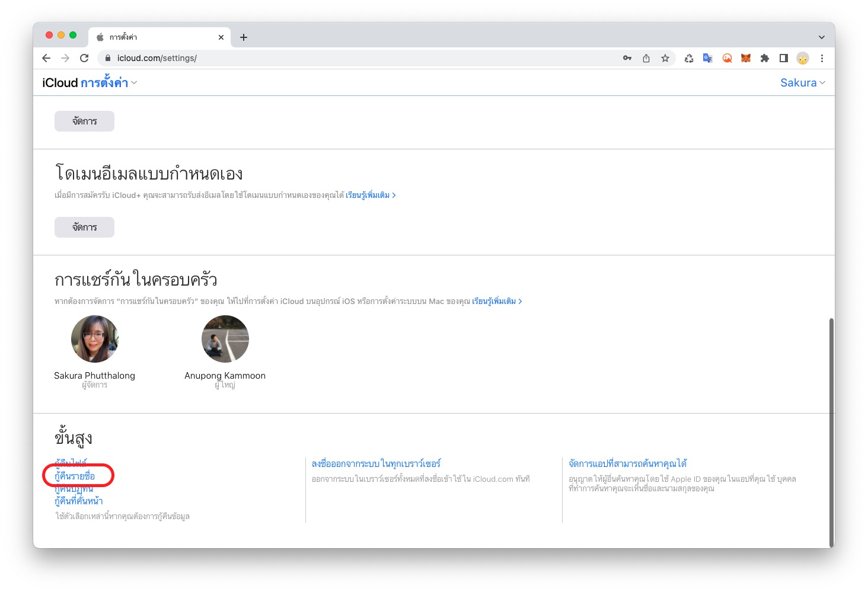This screenshot has width=868, height=592.
Task: Open the Extensions puzzle piece menu
Action: pos(765,58)
